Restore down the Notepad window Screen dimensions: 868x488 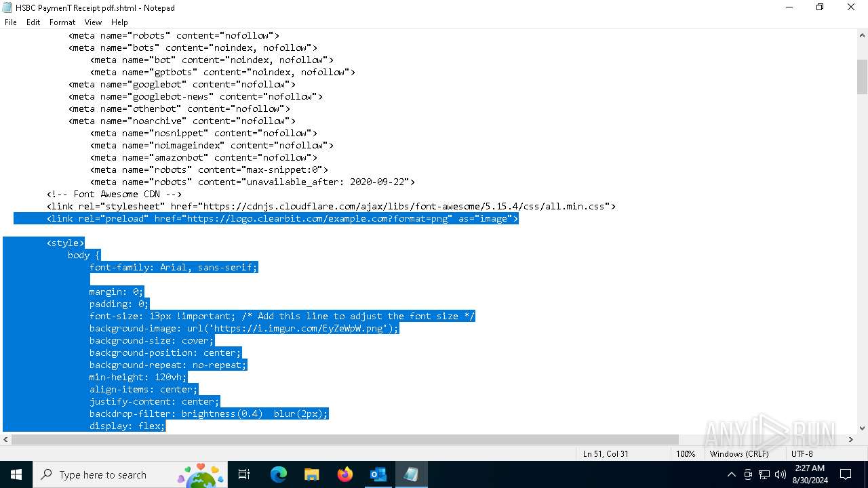820,7
